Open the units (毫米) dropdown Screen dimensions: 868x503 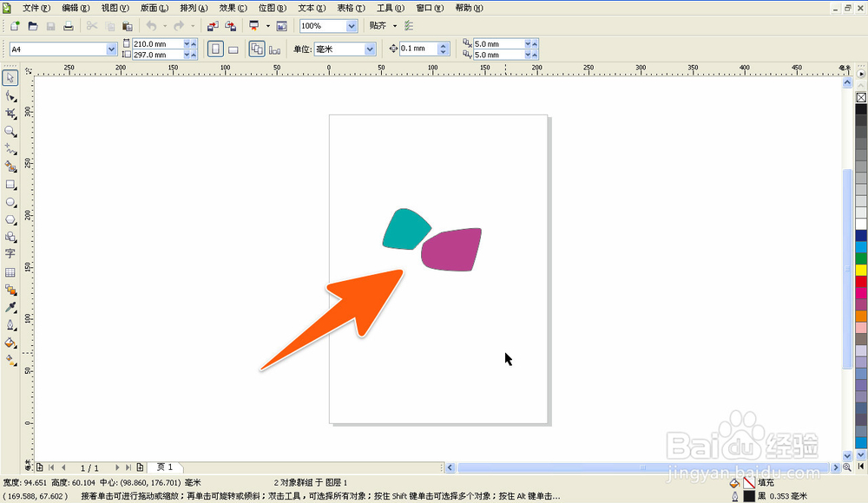370,49
